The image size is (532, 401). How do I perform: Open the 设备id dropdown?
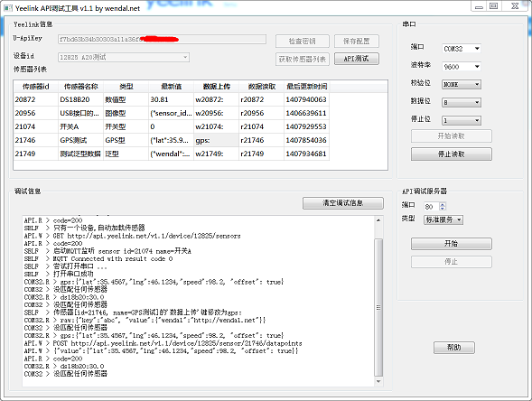[124, 57]
